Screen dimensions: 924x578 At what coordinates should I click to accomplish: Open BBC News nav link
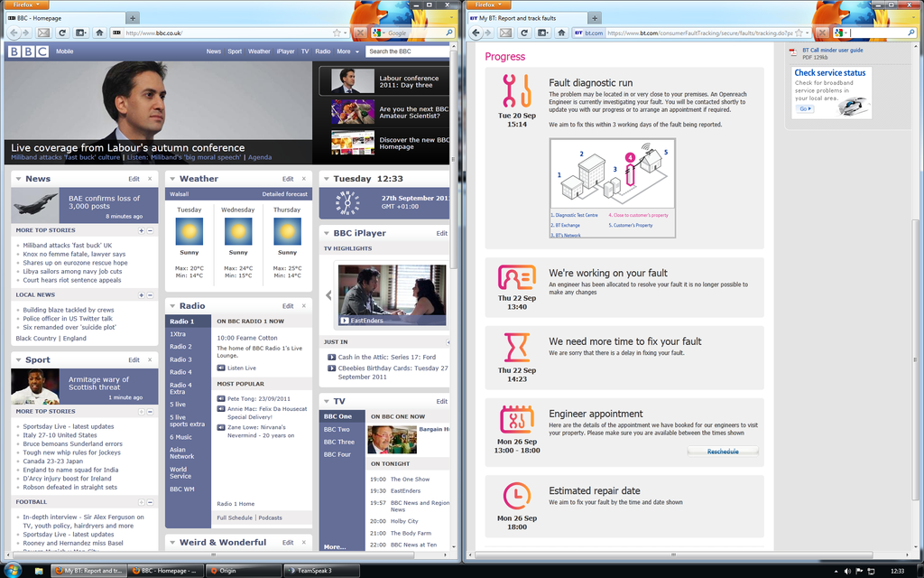click(213, 51)
